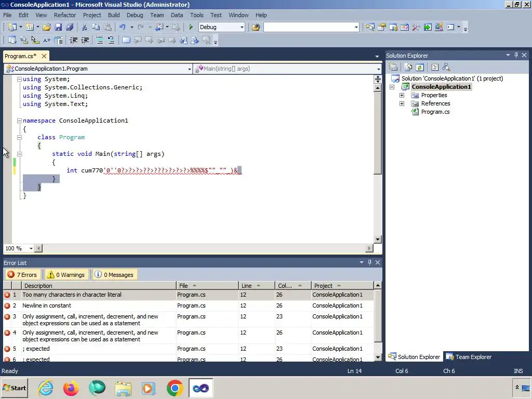Open the Build menu
The width and height of the screenshot is (532, 399).
(x=114, y=15)
